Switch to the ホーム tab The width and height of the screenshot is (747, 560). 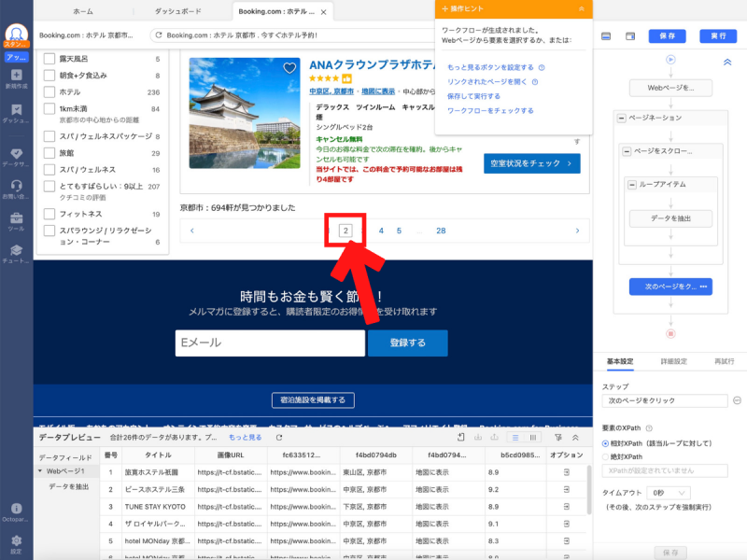coord(83,11)
